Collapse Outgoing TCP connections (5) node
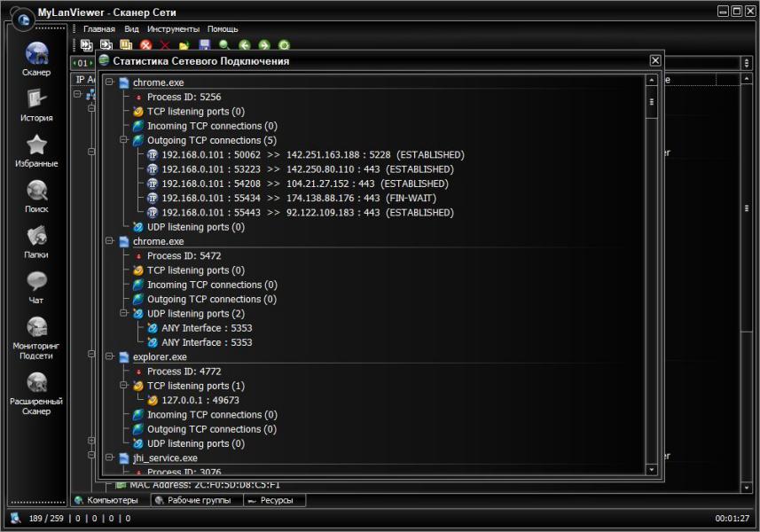The image size is (760, 532). pos(123,140)
